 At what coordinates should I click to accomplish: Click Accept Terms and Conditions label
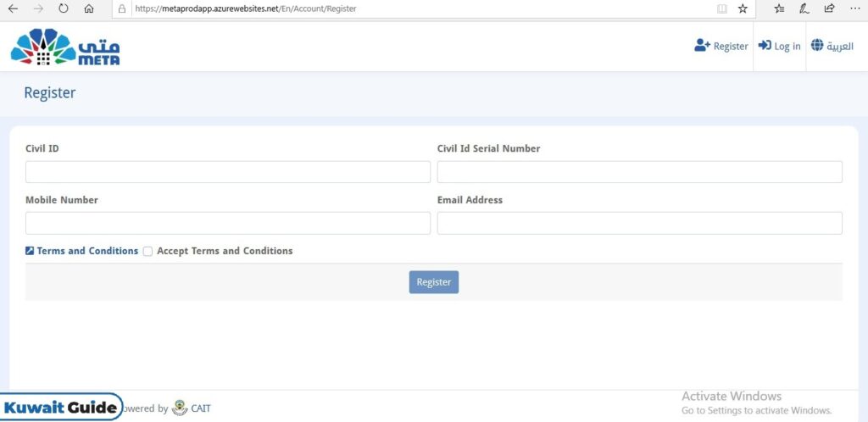[225, 251]
